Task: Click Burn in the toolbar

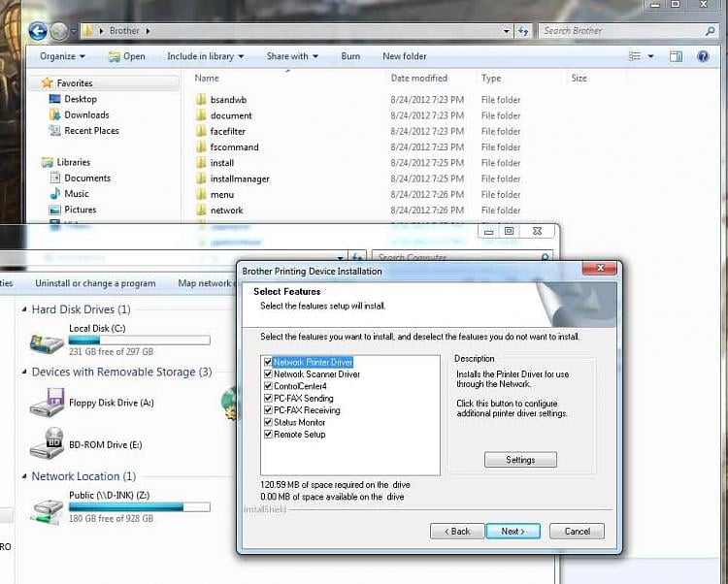Action: pos(350,56)
